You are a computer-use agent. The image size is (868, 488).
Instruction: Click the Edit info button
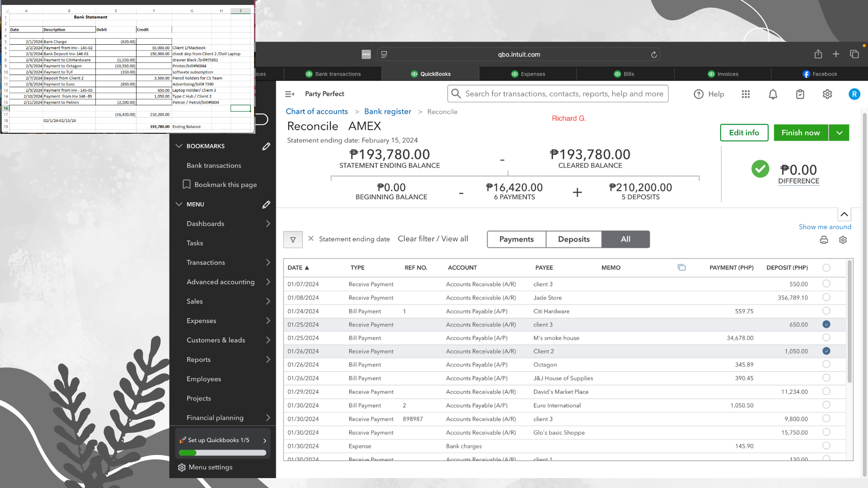tap(744, 133)
